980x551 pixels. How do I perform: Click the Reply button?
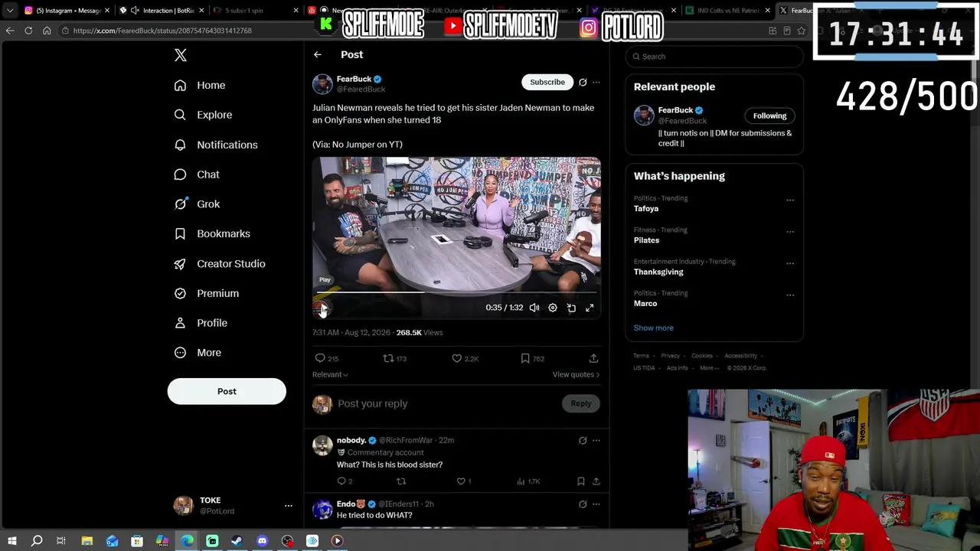coord(581,403)
